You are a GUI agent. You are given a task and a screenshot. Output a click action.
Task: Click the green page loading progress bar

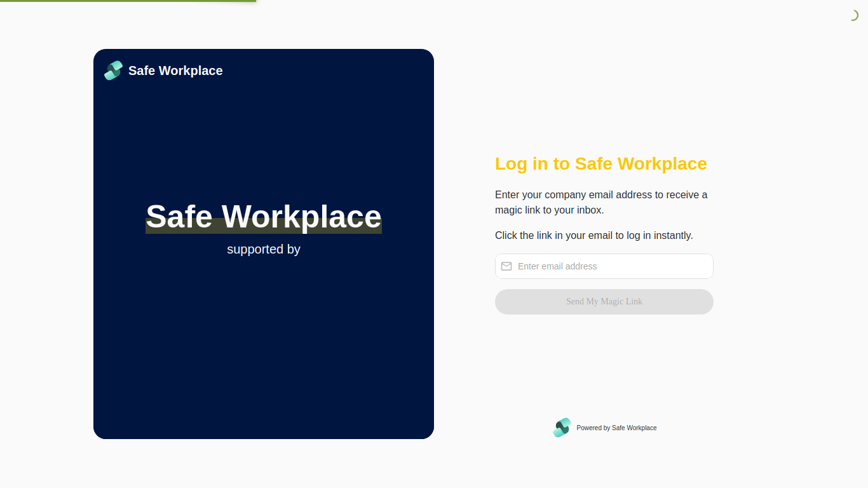(x=128, y=1)
